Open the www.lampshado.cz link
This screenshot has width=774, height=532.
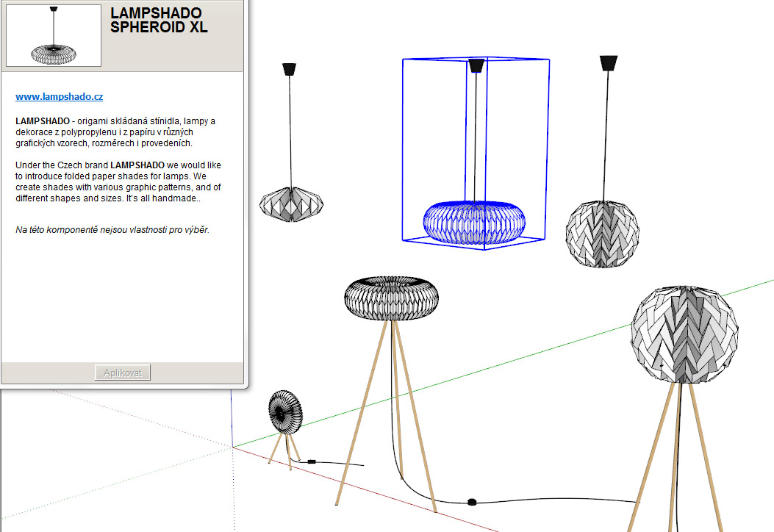[60, 97]
